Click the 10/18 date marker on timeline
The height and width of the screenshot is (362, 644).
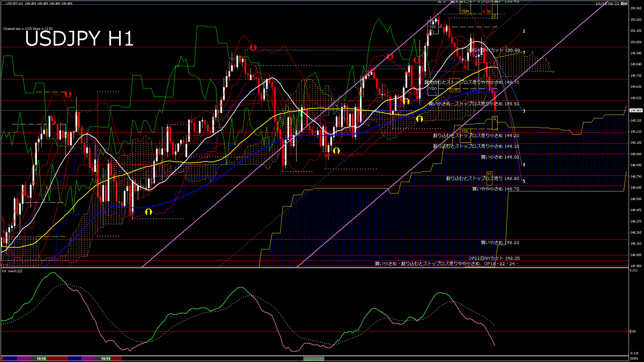tap(41, 359)
